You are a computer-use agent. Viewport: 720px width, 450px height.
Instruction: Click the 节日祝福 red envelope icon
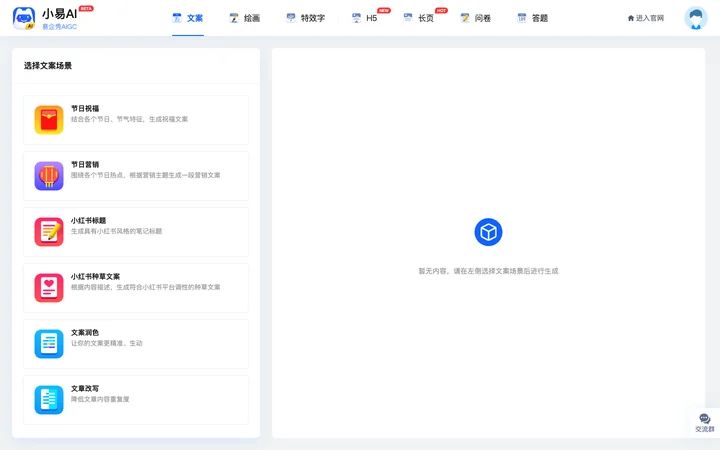(49, 120)
